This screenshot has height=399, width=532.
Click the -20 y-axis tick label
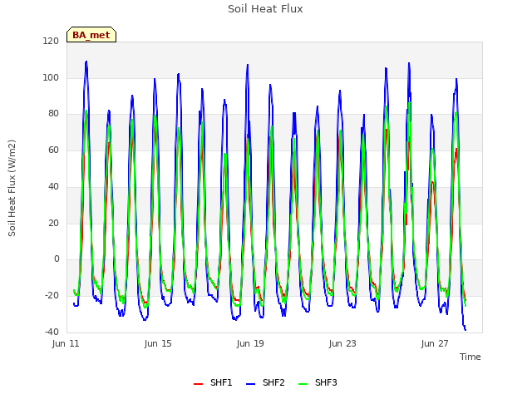click(x=52, y=296)
